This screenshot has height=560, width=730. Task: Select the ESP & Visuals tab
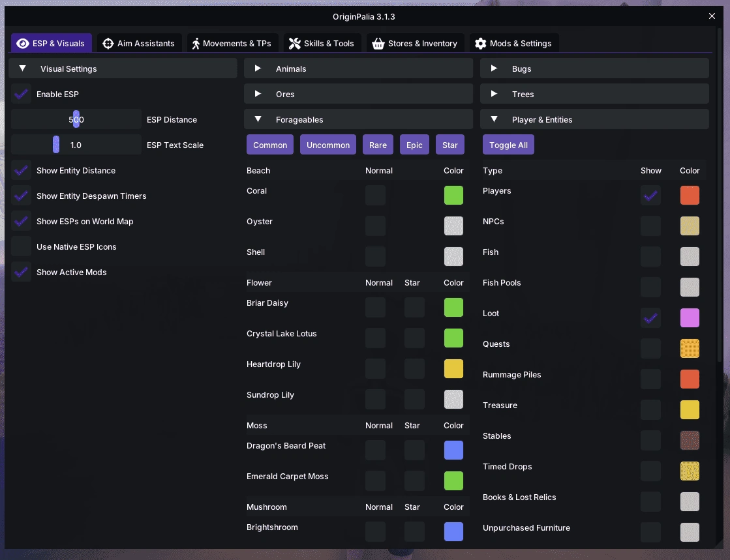pos(52,43)
